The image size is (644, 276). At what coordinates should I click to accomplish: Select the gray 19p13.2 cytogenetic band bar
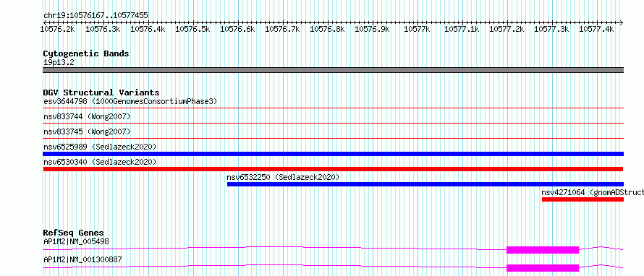click(x=333, y=70)
